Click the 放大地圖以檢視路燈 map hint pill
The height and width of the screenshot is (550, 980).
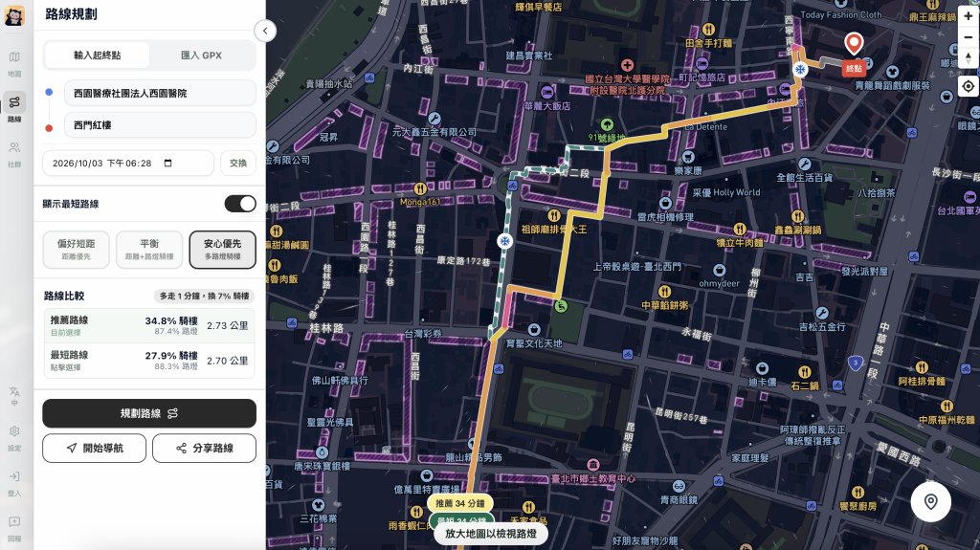491,534
